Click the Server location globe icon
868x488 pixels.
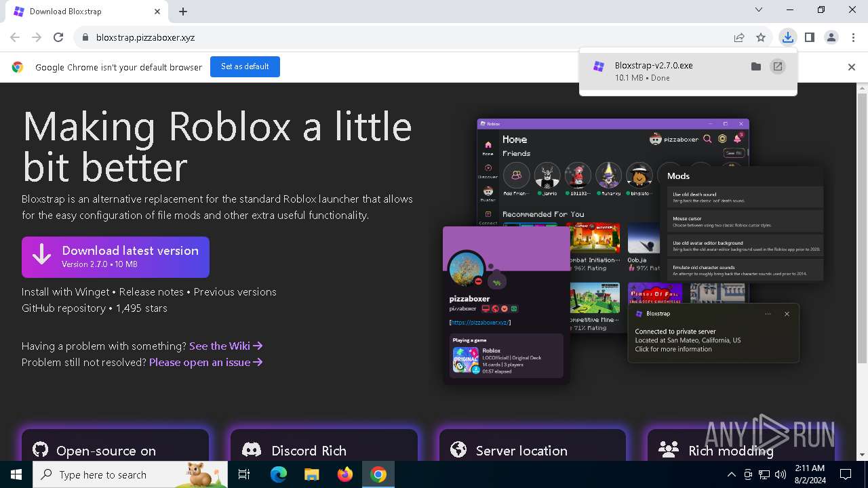[459, 450]
